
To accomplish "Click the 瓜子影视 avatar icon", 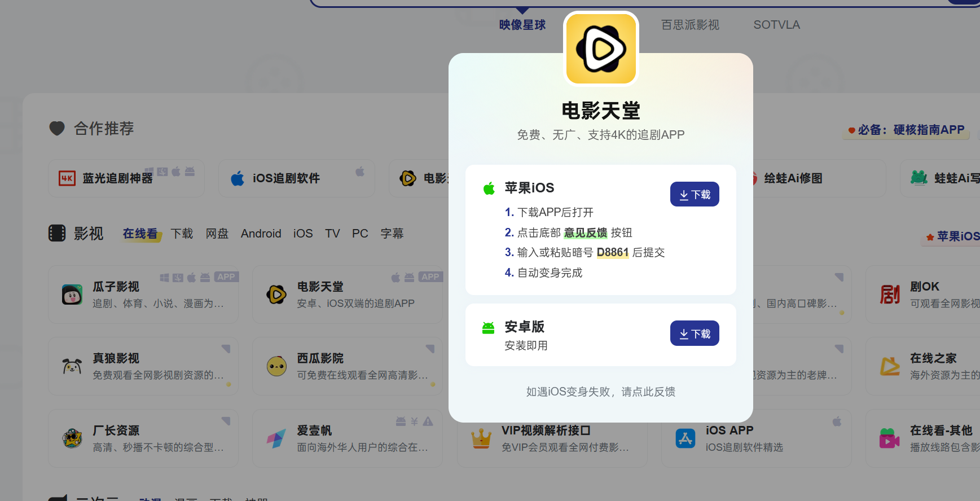I will (72, 295).
